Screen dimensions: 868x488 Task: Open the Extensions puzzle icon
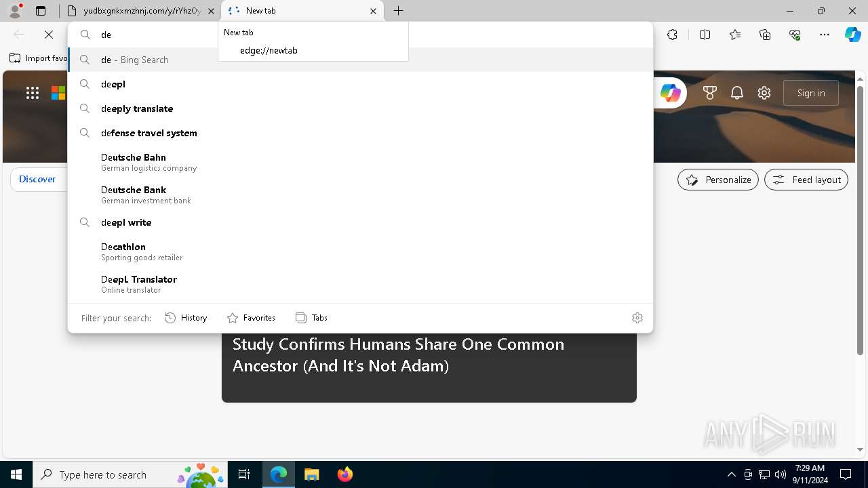point(672,35)
